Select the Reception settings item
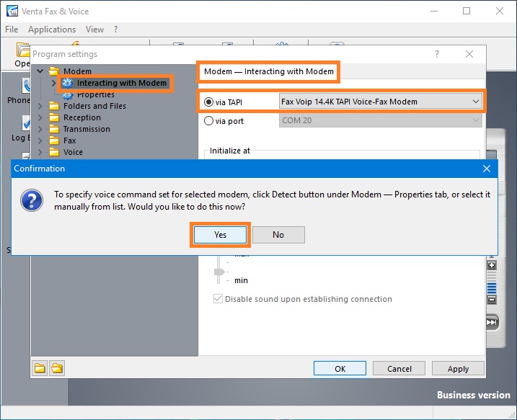This screenshot has width=517, height=420. pyautogui.click(x=81, y=117)
